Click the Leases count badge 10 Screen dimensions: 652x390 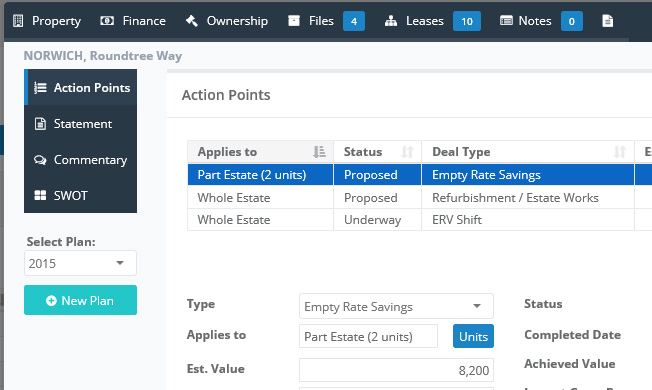(x=467, y=21)
